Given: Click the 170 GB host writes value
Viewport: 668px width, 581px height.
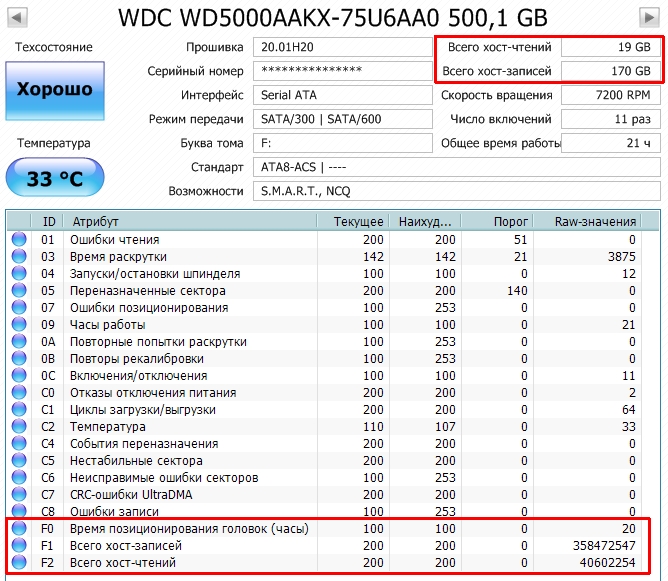Looking at the screenshot, I should pos(611,71).
